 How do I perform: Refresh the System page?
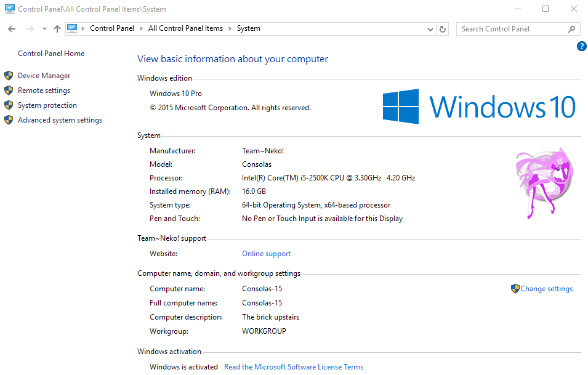[443, 30]
